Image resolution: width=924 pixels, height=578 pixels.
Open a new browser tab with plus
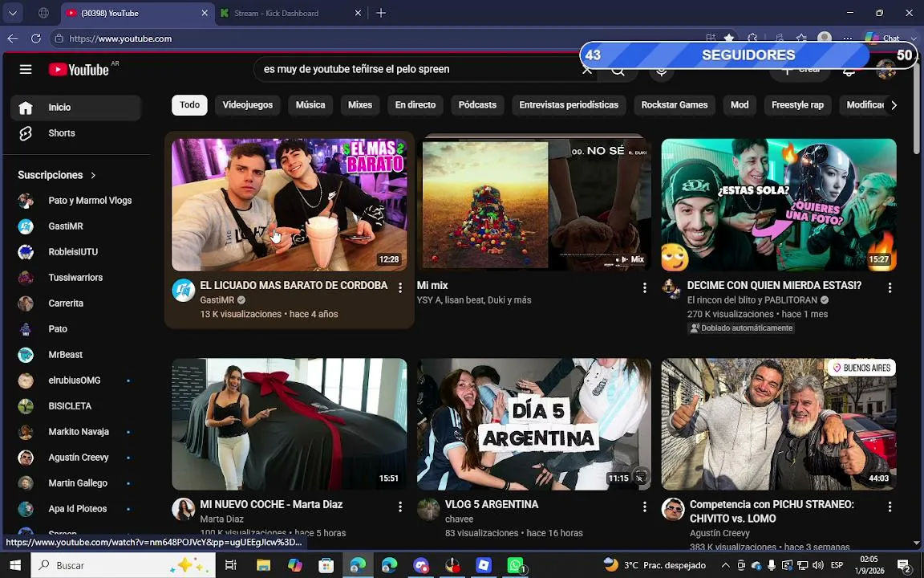pos(381,13)
